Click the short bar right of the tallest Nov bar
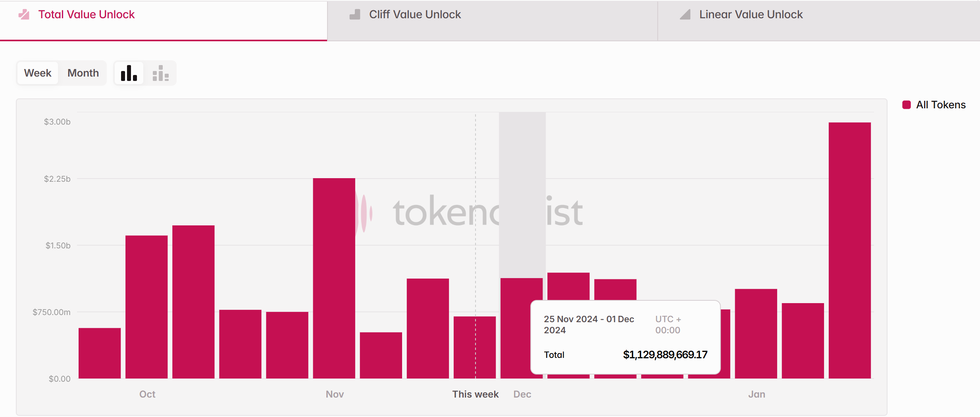Image resolution: width=980 pixels, height=417 pixels. click(381, 355)
